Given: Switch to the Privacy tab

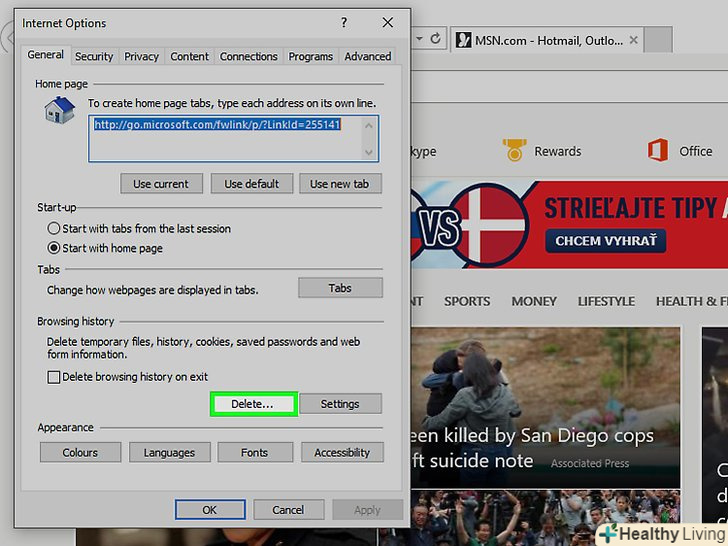Looking at the screenshot, I should pyautogui.click(x=141, y=56).
